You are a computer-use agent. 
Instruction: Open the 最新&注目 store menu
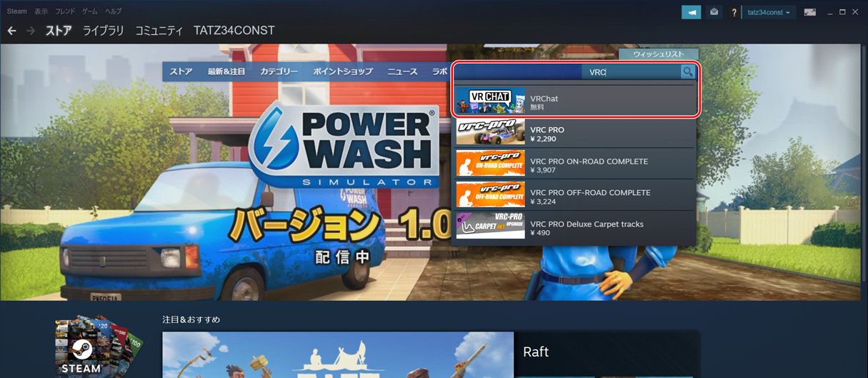pyautogui.click(x=226, y=71)
